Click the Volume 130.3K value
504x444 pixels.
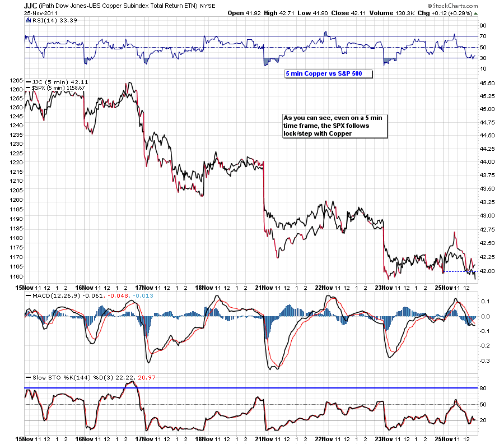[x=392, y=13]
